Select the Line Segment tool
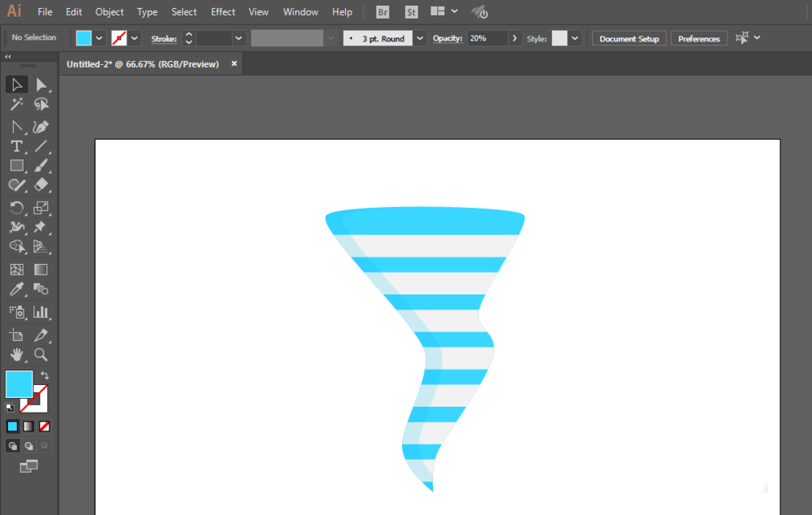 click(41, 146)
